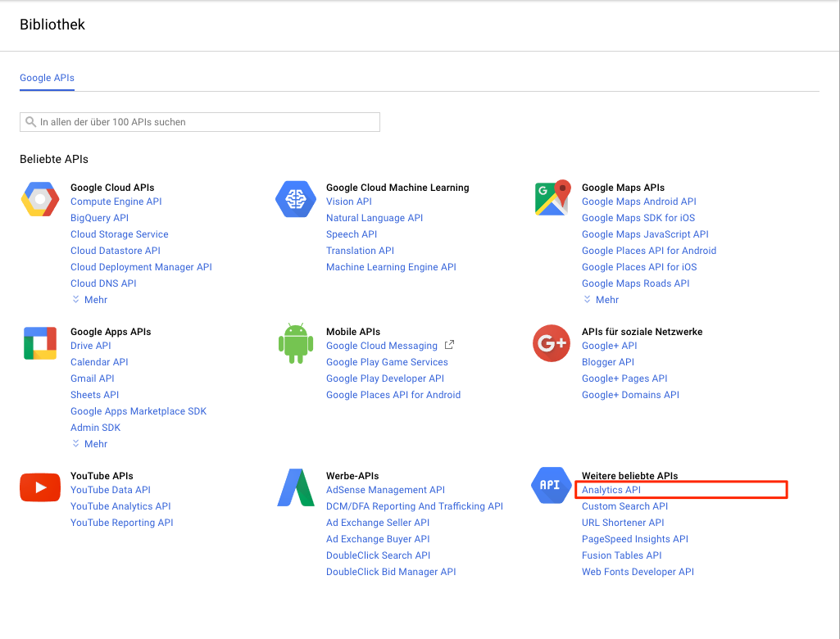Open BigQuery API

point(100,218)
